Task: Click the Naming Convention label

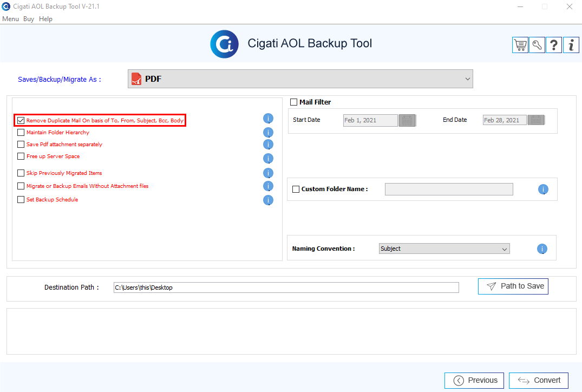Action: click(323, 249)
